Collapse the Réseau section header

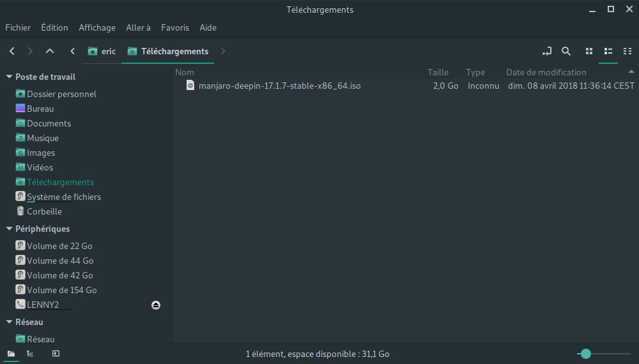9,322
